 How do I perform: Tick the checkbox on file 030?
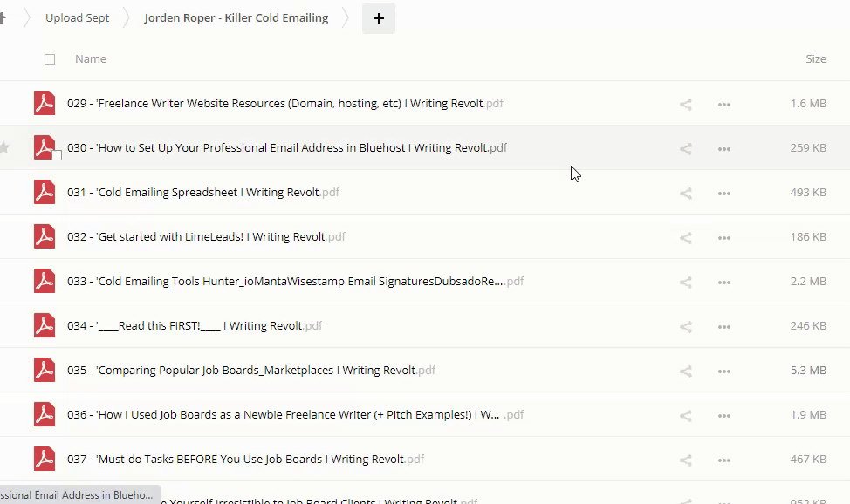point(57,155)
